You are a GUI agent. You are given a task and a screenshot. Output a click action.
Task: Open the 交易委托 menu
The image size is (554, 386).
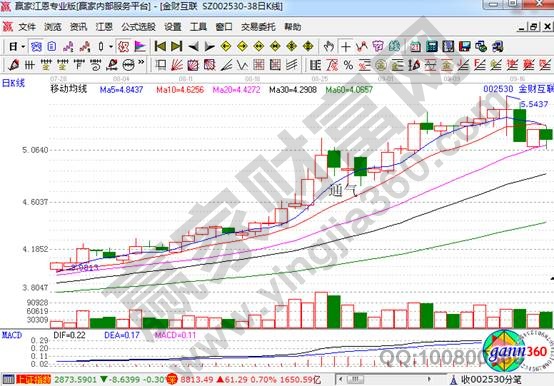click(258, 27)
